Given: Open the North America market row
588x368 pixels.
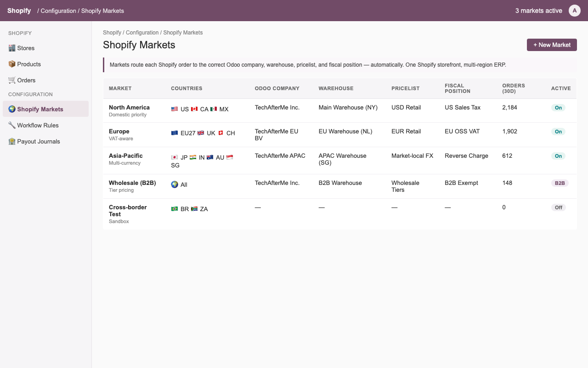Looking at the screenshot, I should (x=340, y=111).
